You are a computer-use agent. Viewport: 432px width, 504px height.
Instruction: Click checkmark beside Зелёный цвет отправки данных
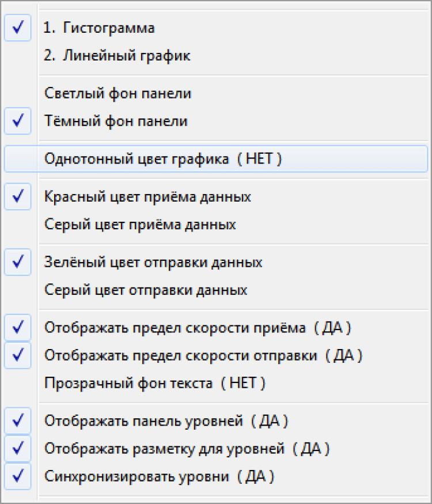(18, 262)
